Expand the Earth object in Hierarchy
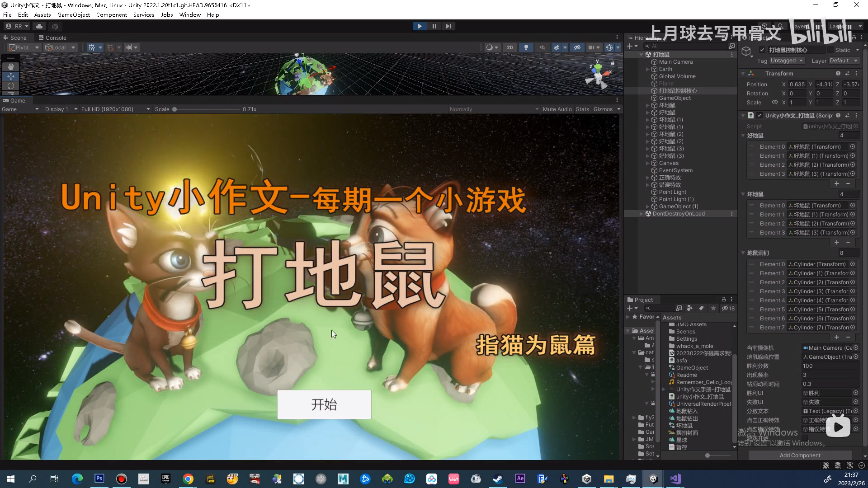 click(648, 69)
